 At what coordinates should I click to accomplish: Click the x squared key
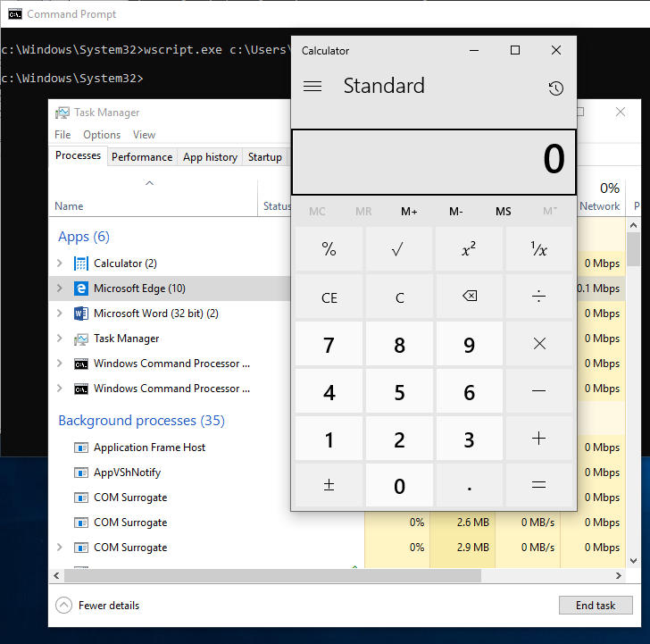[469, 249]
